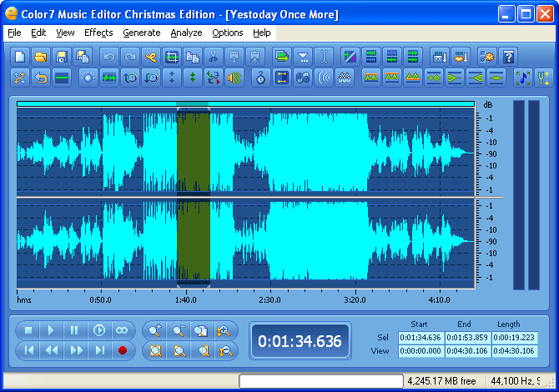
Task: Click the green selected region in the upper channel
Action: [194, 153]
